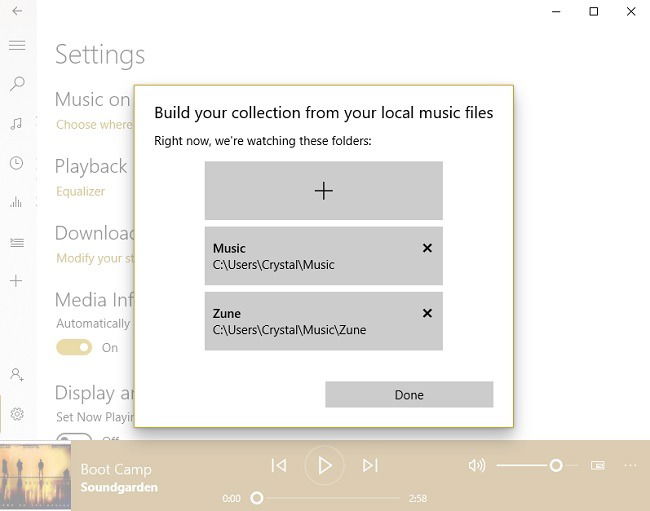Viewport: 650px width, 511px height.
Task: Minimize the Groove window
Action: (556, 11)
